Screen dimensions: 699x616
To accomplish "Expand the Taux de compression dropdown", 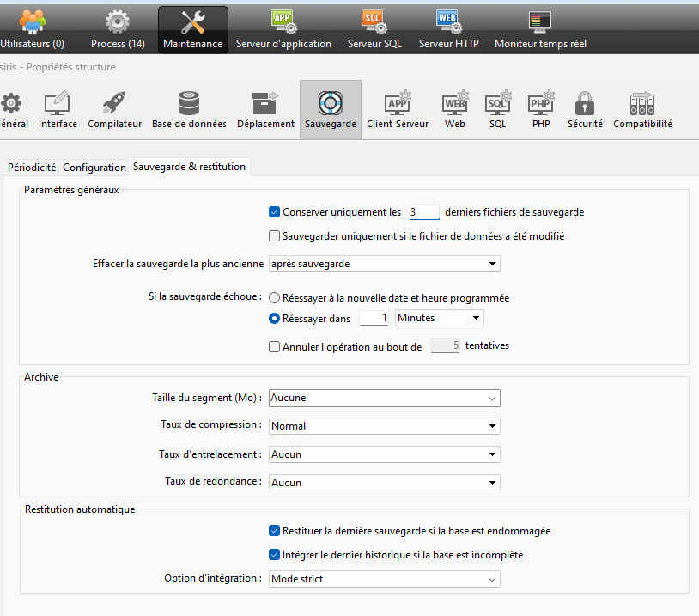I will (x=385, y=426).
